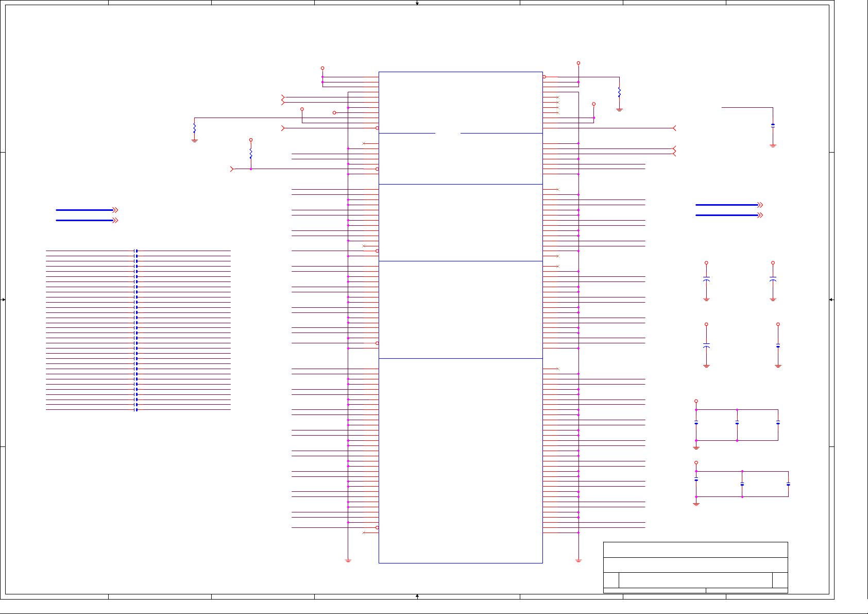Select the power circle above the IC's left pins
Viewport: 868px width, 614px height.
tap(322, 68)
